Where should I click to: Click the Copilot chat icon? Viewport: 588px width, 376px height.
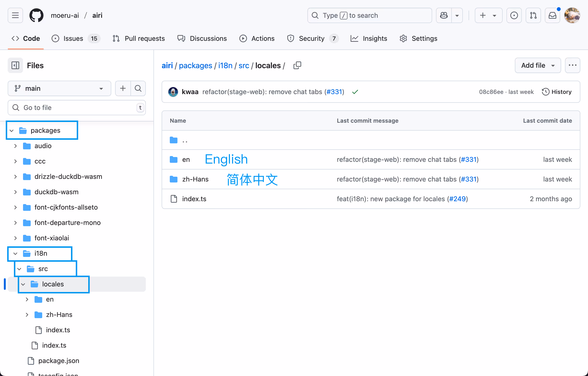pos(444,15)
